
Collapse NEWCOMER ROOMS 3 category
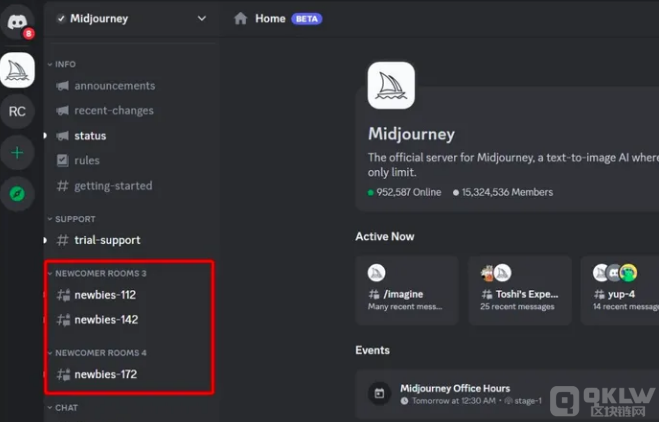point(97,274)
